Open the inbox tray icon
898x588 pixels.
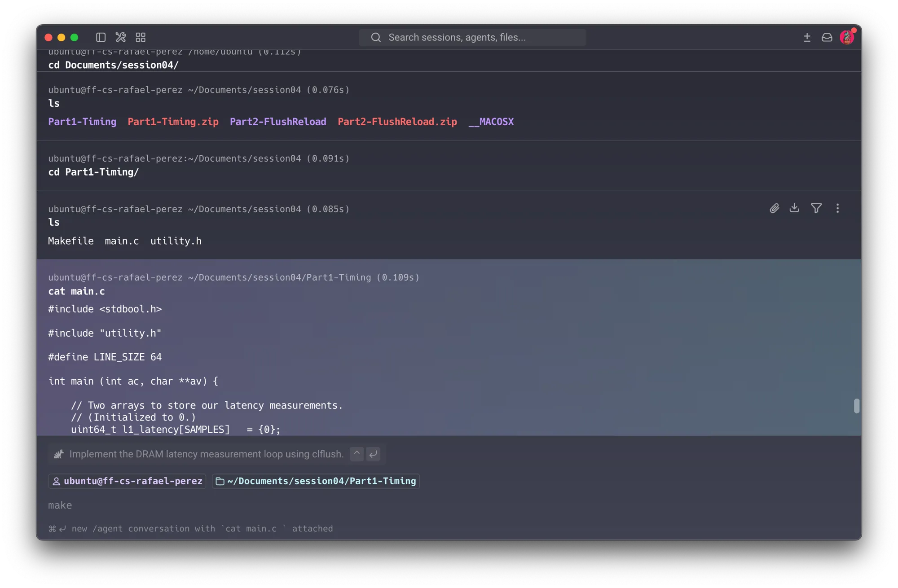click(x=827, y=37)
